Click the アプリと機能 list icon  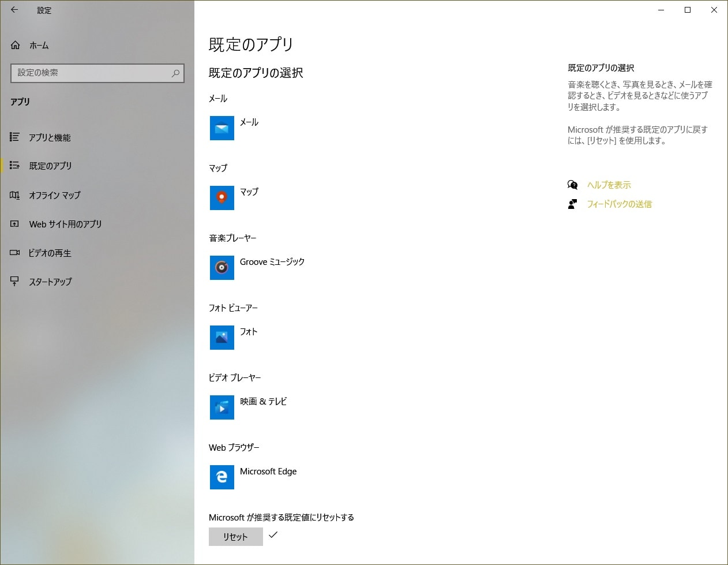[15, 137]
